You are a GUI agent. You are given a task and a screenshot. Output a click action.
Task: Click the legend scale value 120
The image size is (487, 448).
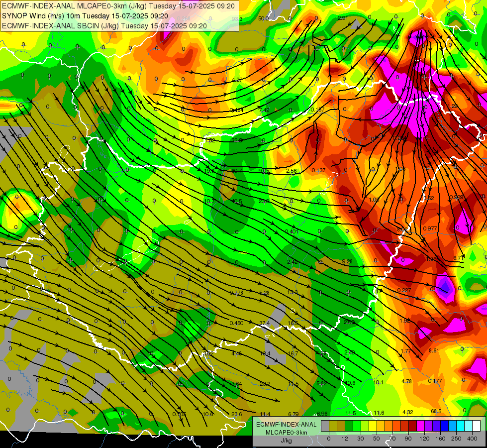[424, 439]
